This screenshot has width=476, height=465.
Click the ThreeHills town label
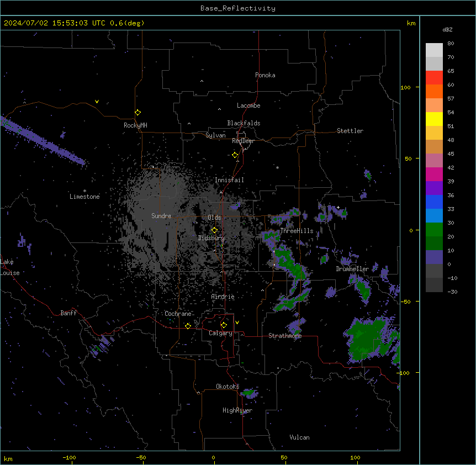pos(297,231)
